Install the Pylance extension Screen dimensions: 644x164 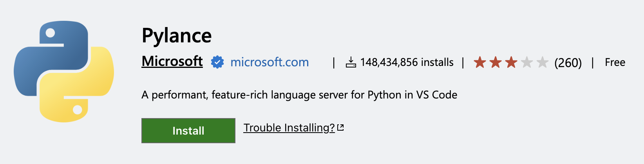pyautogui.click(x=188, y=131)
